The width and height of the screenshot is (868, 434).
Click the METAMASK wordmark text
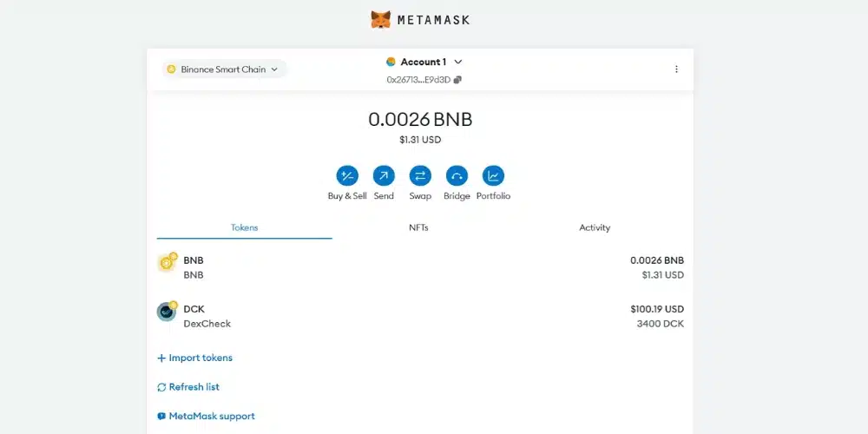click(x=433, y=21)
